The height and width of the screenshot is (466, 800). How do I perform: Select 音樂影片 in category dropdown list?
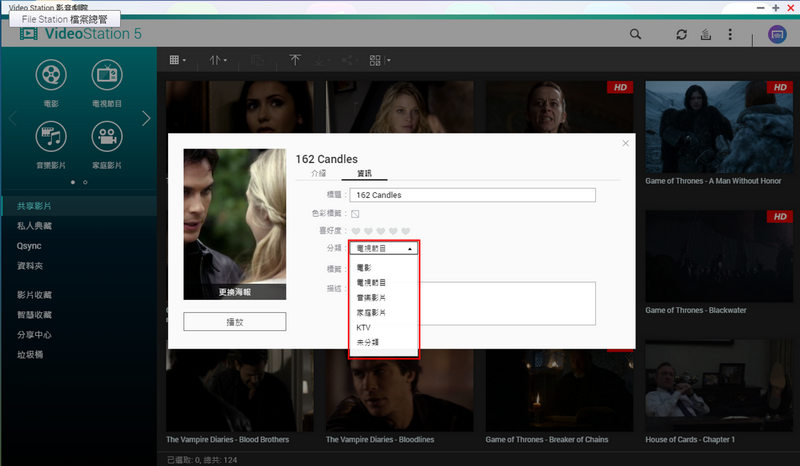pyautogui.click(x=384, y=297)
